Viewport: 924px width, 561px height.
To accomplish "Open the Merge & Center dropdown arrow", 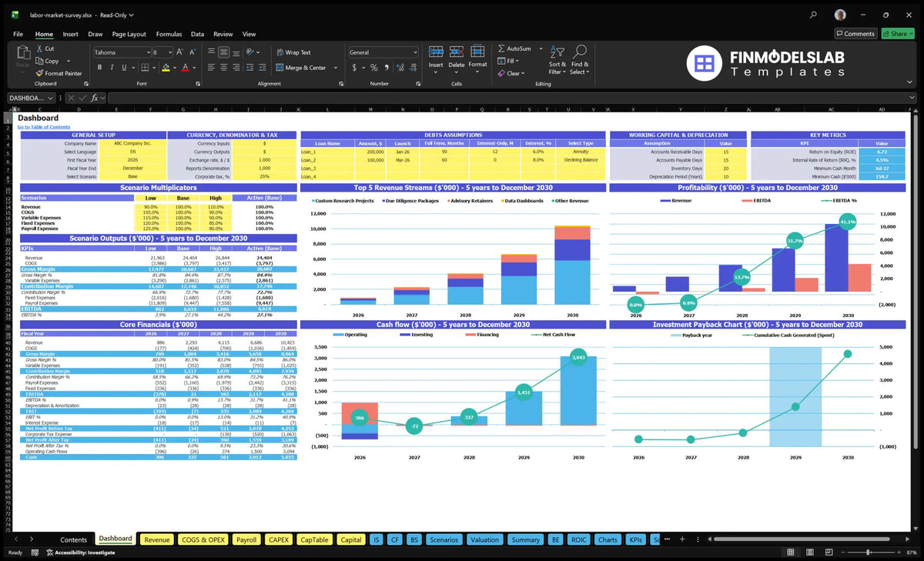I will point(336,68).
